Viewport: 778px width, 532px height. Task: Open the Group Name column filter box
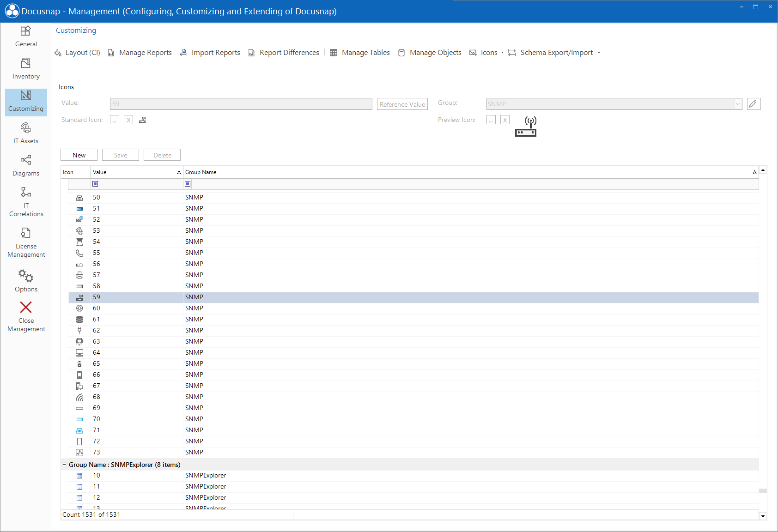coord(471,184)
